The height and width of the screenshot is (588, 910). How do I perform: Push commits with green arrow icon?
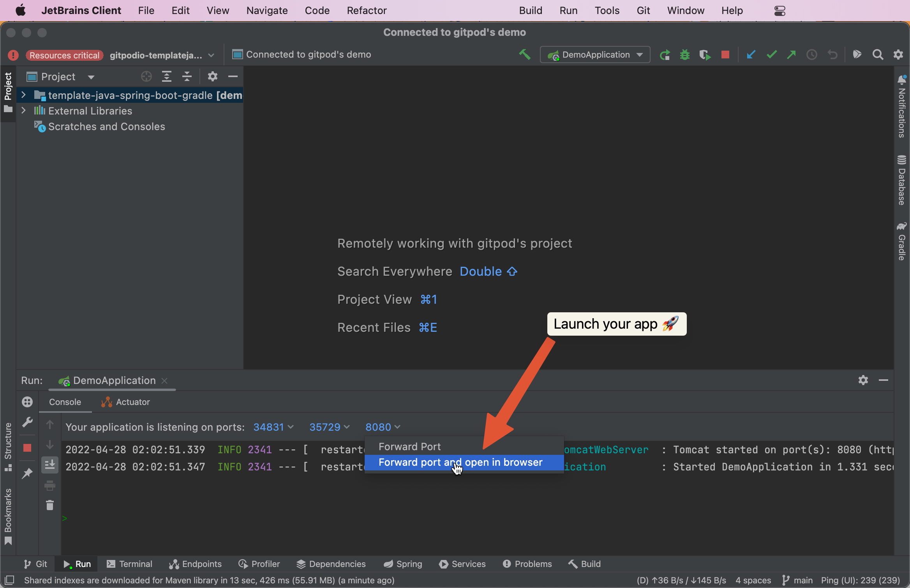pyautogui.click(x=791, y=55)
